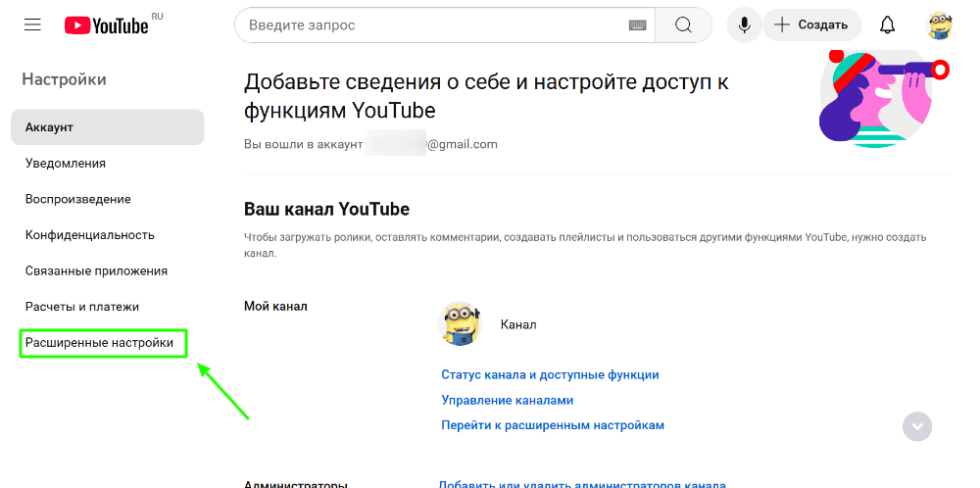Open the on-screen keyboard icon in search
Image resolution: width=980 pixels, height=488 pixels.
coord(638,25)
